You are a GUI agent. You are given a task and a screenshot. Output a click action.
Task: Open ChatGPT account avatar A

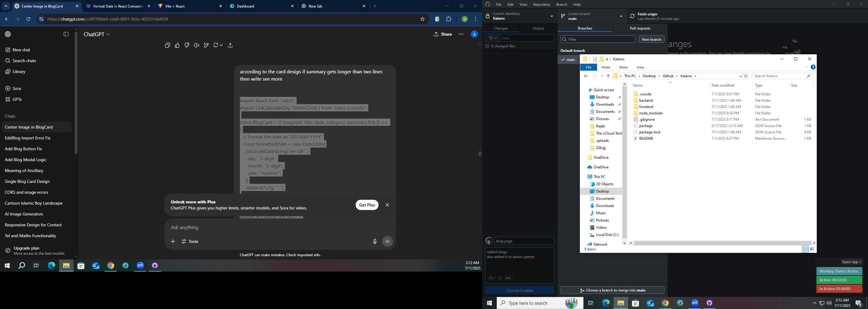(474, 34)
